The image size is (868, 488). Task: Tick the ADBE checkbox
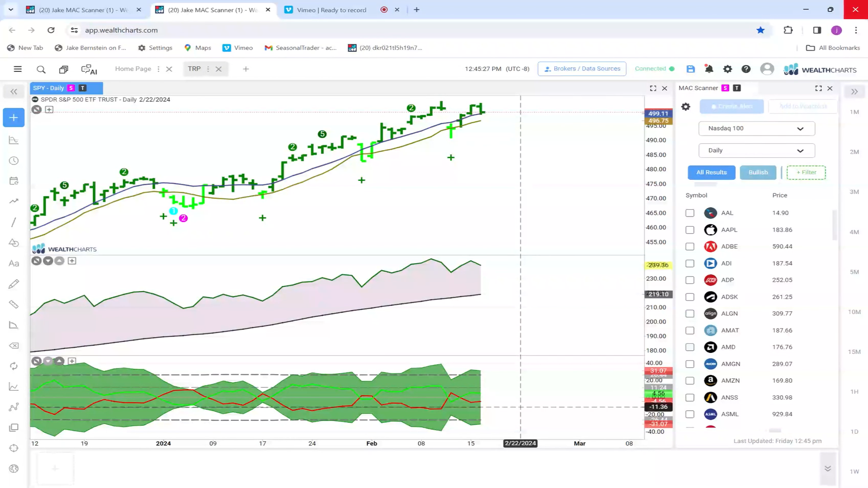(x=689, y=247)
